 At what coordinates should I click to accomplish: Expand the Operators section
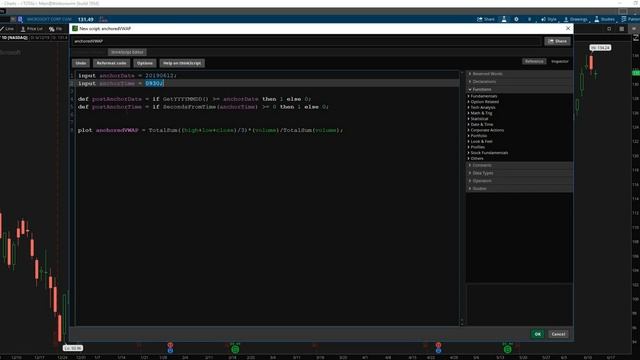(x=519, y=181)
